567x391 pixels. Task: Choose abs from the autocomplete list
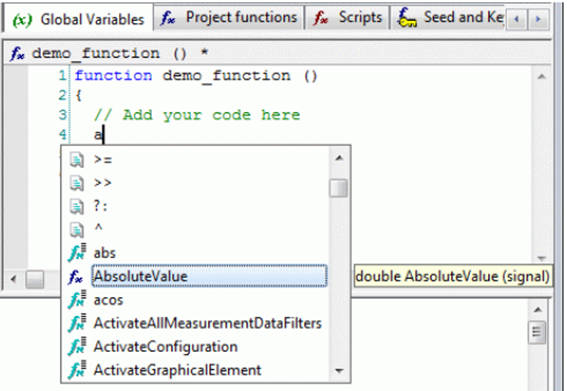[105, 253]
